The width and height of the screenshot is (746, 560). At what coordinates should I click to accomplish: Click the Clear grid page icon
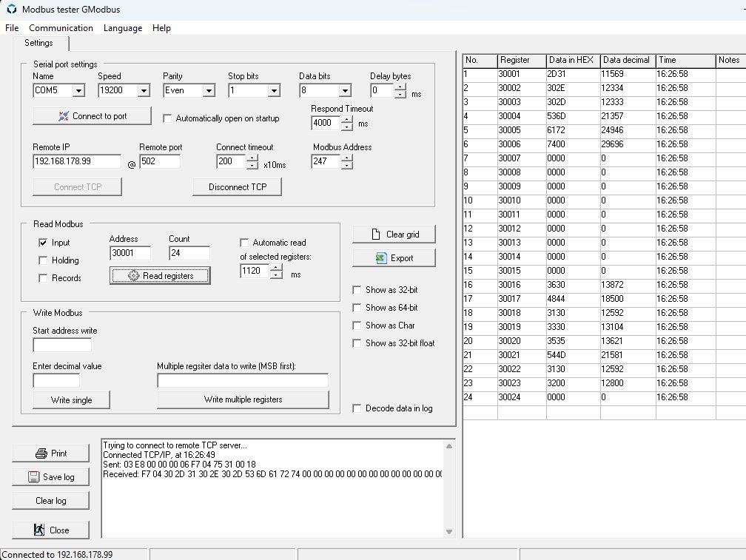[x=375, y=235]
